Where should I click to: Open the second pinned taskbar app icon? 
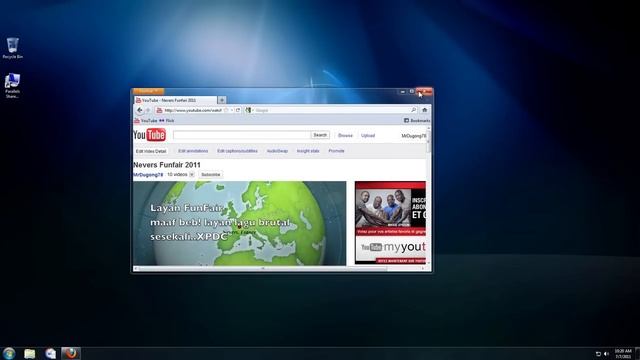coord(51,353)
